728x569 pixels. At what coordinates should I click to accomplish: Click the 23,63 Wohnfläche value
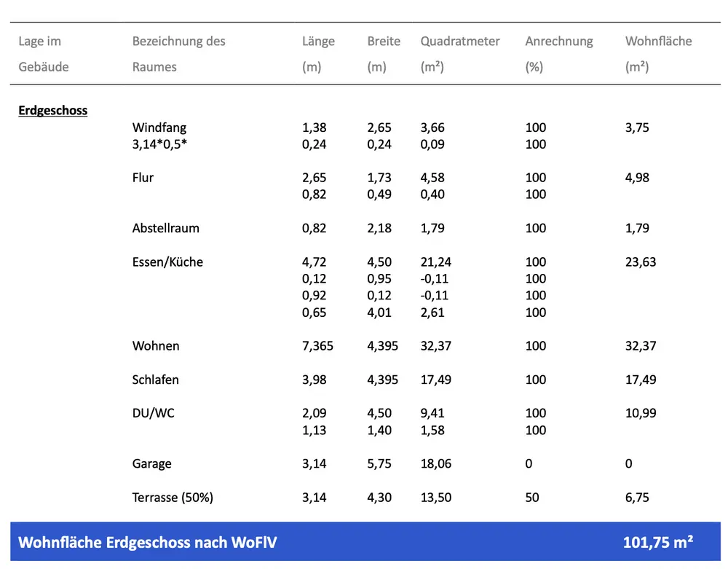pos(640,262)
